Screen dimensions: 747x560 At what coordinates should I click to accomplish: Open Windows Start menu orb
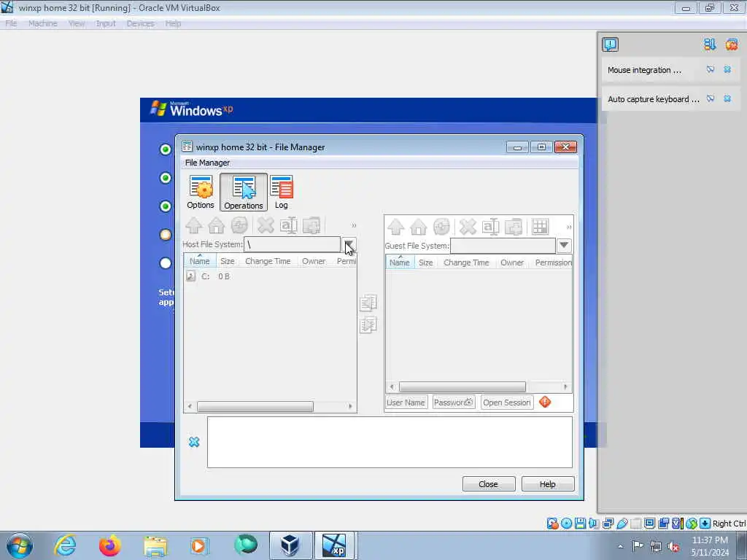(x=20, y=545)
